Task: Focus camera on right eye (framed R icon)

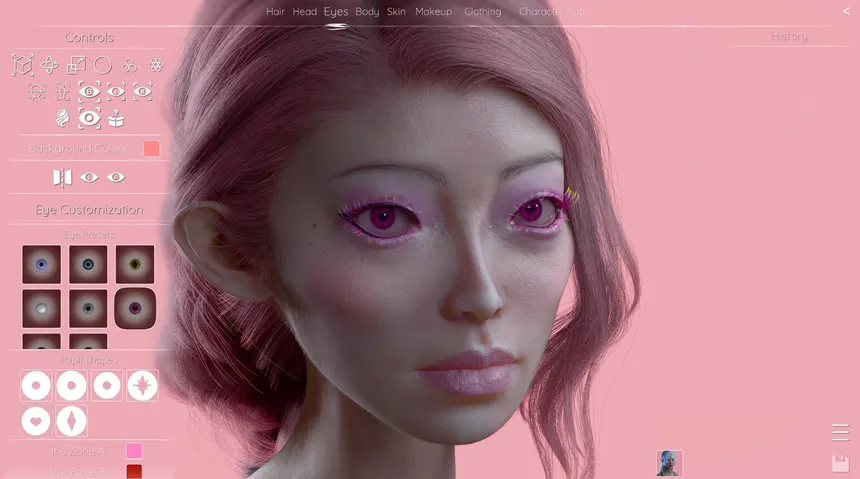Action: click(143, 92)
